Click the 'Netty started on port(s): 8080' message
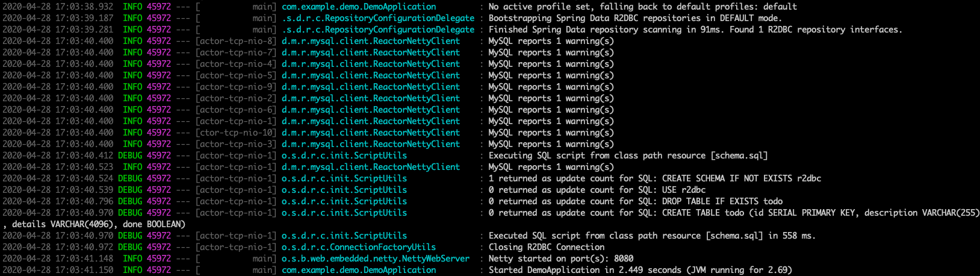The image size is (980, 276). click(x=561, y=259)
